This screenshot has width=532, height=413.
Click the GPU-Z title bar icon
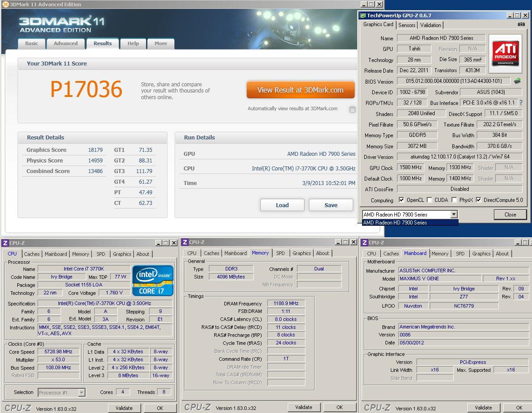(x=363, y=15)
